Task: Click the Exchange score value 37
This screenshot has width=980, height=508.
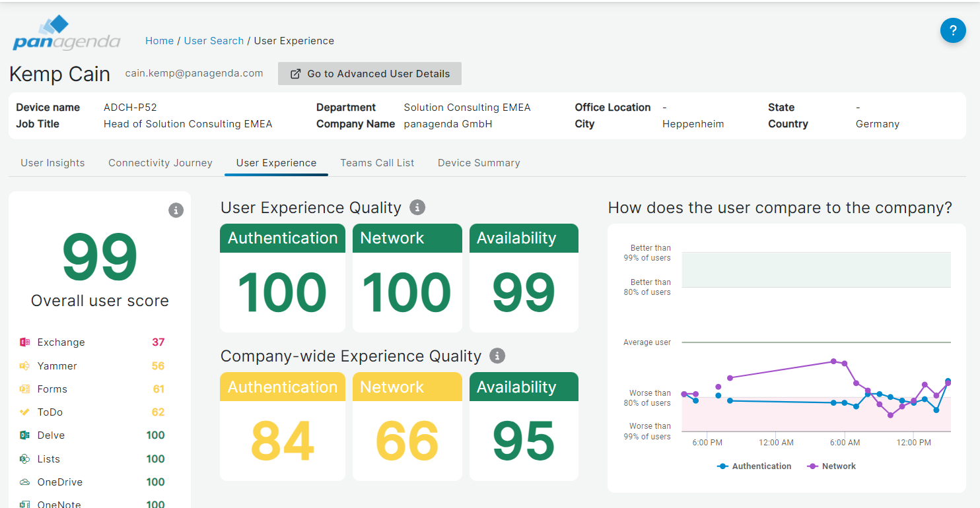Action: tap(158, 342)
